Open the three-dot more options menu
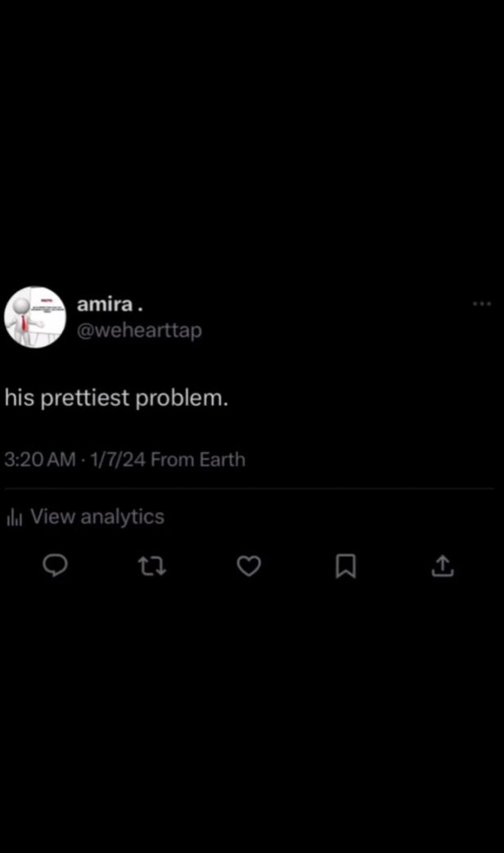The image size is (504, 853). 482,304
